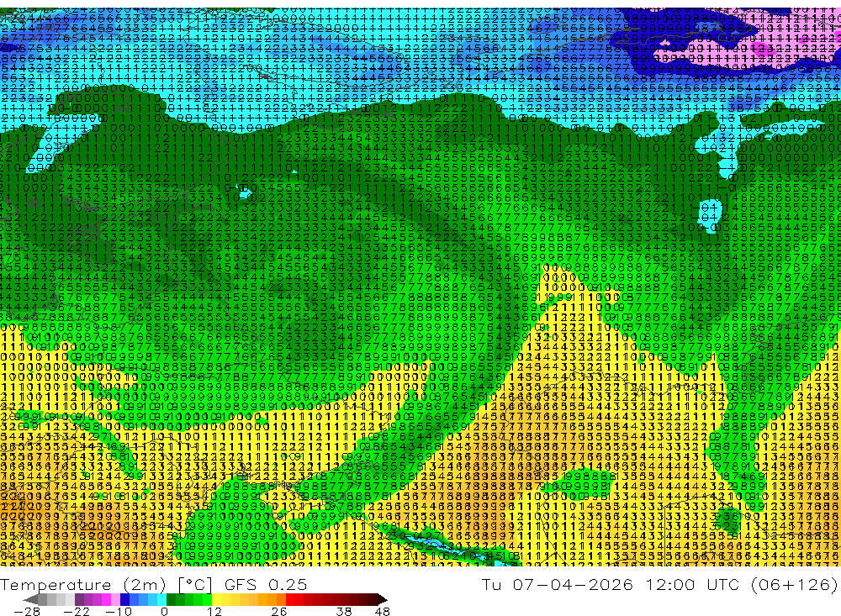
Task: Click the '-28' legend value
Action: [x=27, y=612]
